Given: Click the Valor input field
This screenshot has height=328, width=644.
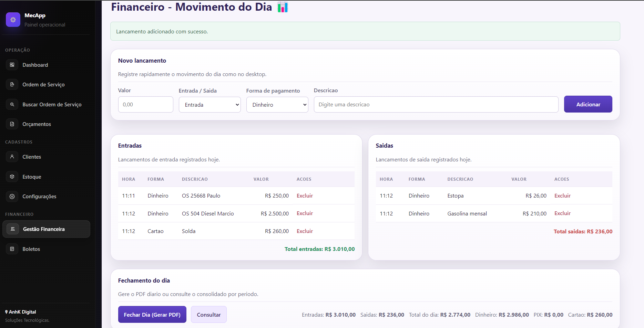Looking at the screenshot, I should (145, 104).
